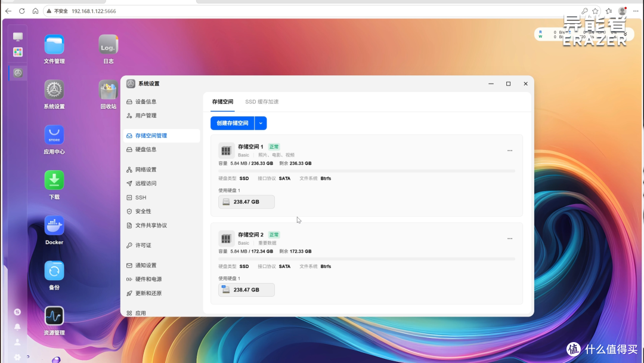Open the colorful app grid dock icon
644x363 pixels.
pos(18,52)
